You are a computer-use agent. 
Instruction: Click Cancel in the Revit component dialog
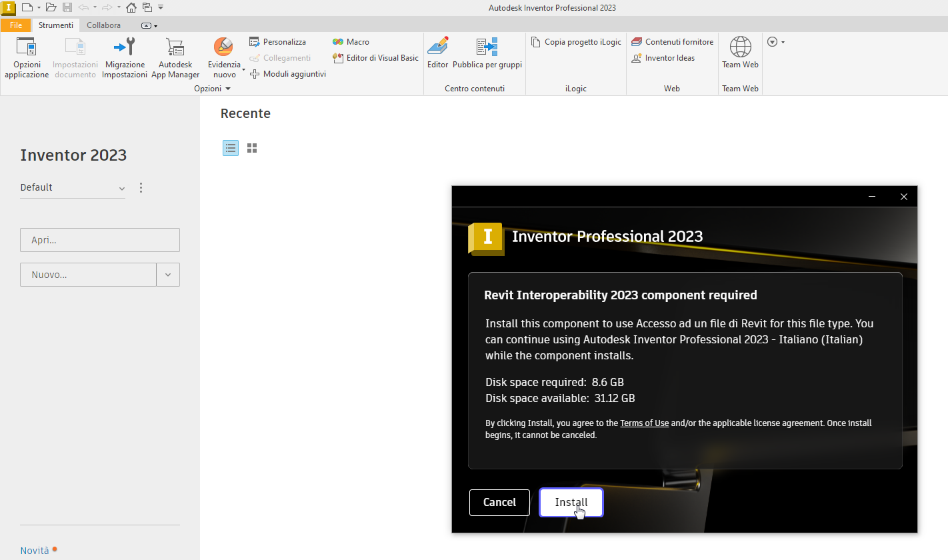[x=499, y=503]
